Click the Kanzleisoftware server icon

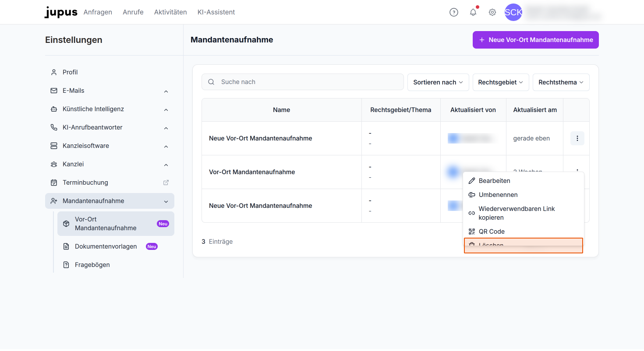tap(54, 146)
